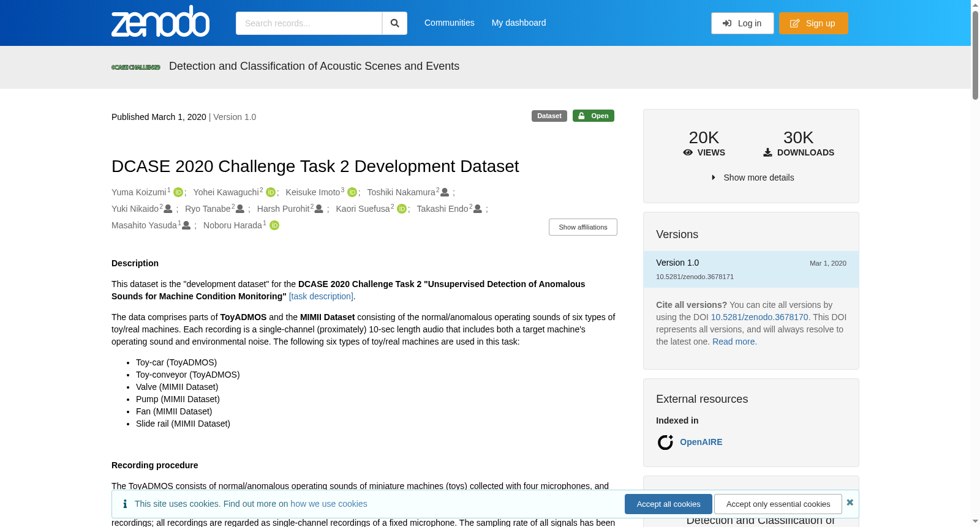
Task: Click author name Masahito Yasuda
Action: [144, 225]
